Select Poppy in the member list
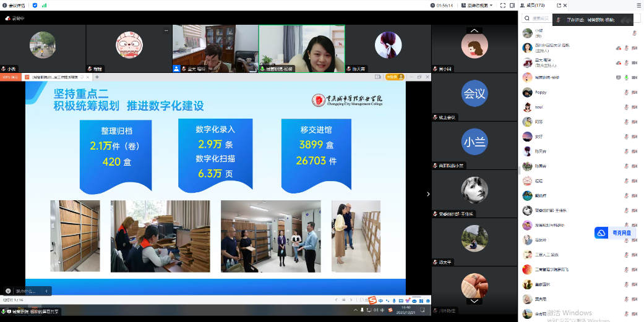 click(x=580, y=92)
